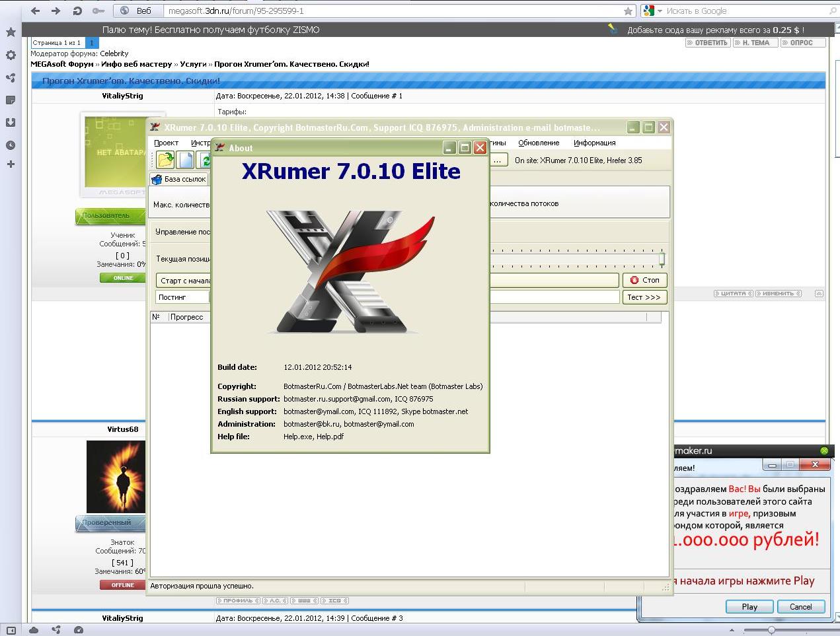Image resolution: width=840 pixels, height=636 pixels.
Task: Go back with the browser back arrow
Action: coord(35,11)
